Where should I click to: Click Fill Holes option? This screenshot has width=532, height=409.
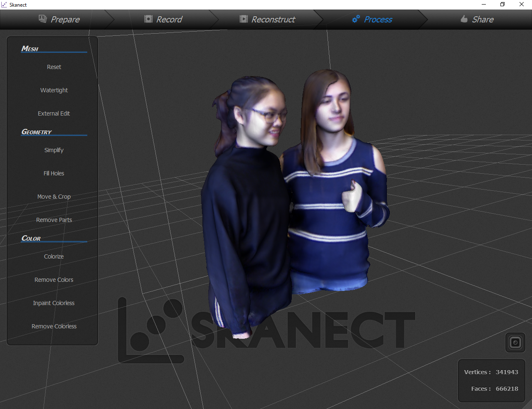[x=54, y=173]
